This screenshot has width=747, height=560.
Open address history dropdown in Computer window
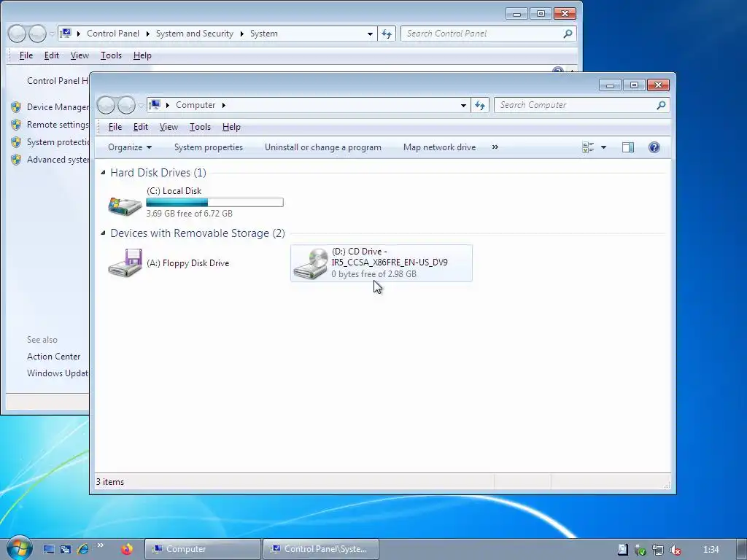pos(463,105)
